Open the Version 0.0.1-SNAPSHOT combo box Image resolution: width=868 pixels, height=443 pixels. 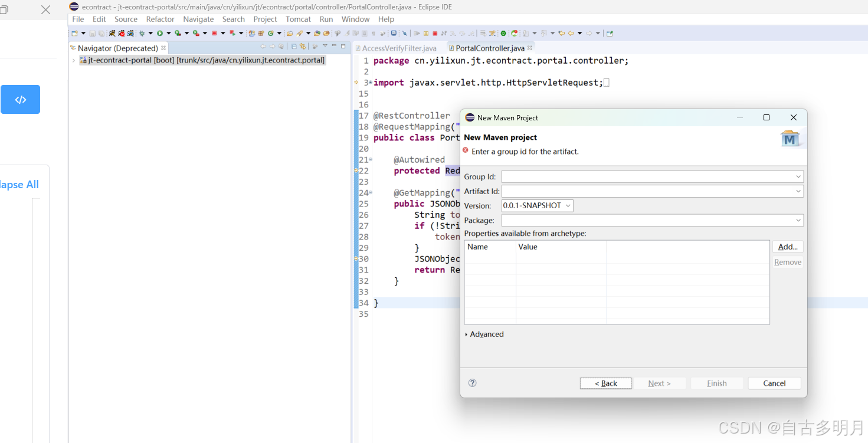(537, 205)
